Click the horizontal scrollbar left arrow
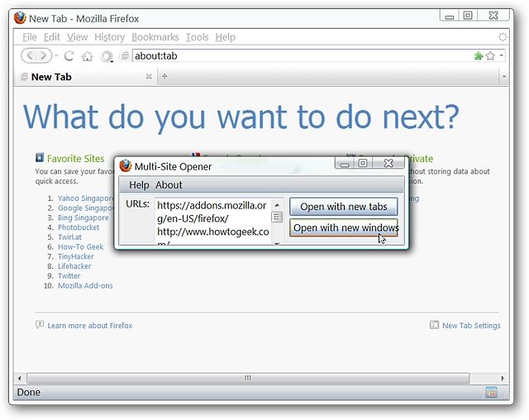This screenshot has width=529, height=420. pos(20,378)
